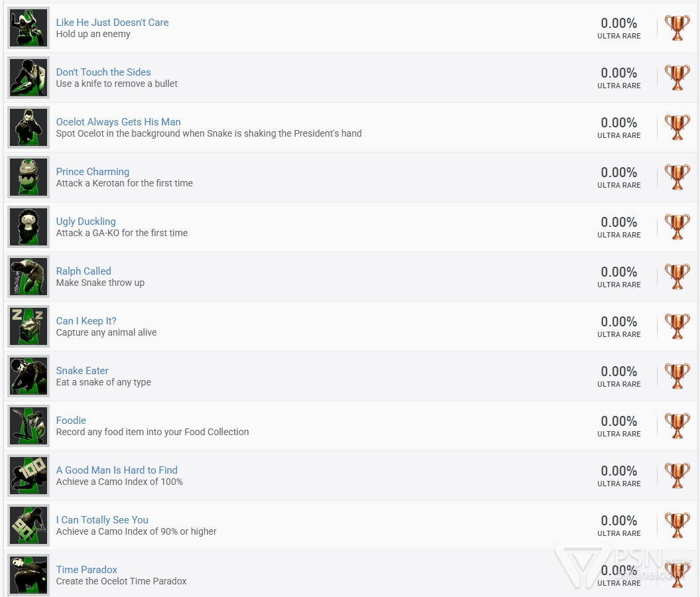Select the Ugly Duckling GA-KO icon
The image size is (700, 597).
click(x=29, y=227)
